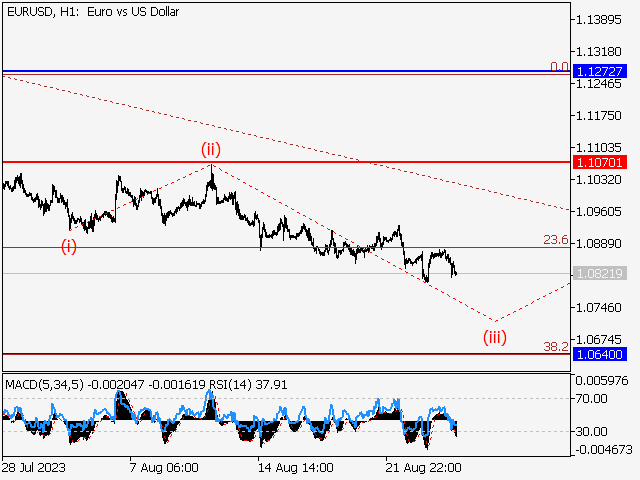Image resolution: width=640 pixels, height=480 pixels.
Task: Click the time label 14 Aug 14:00
Action: (x=296, y=467)
